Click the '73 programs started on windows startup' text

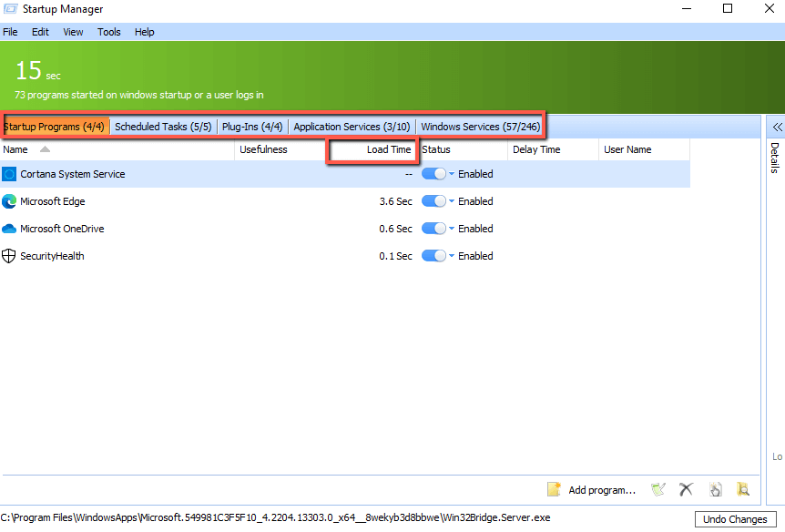point(139,95)
